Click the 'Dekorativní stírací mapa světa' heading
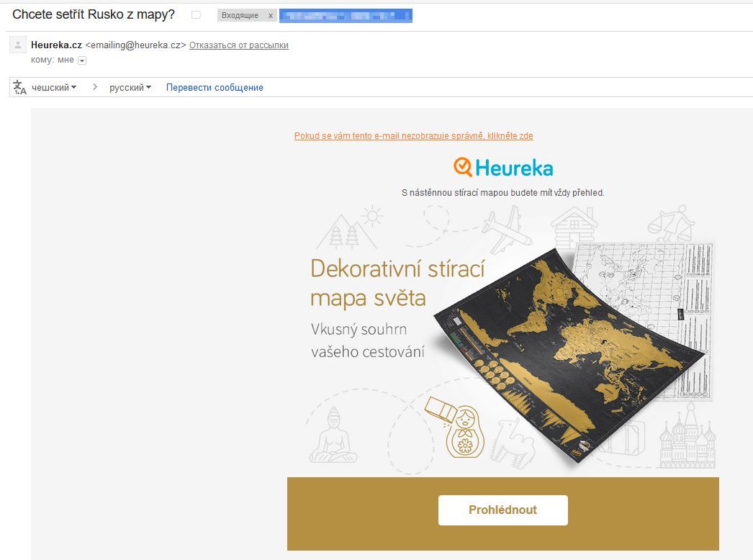 tap(397, 284)
